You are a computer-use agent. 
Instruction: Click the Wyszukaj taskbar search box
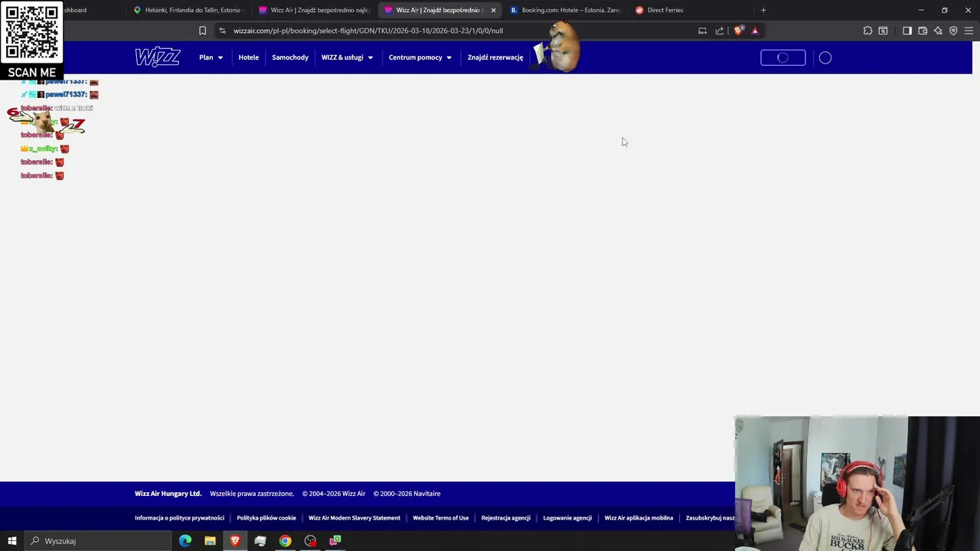pyautogui.click(x=97, y=541)
